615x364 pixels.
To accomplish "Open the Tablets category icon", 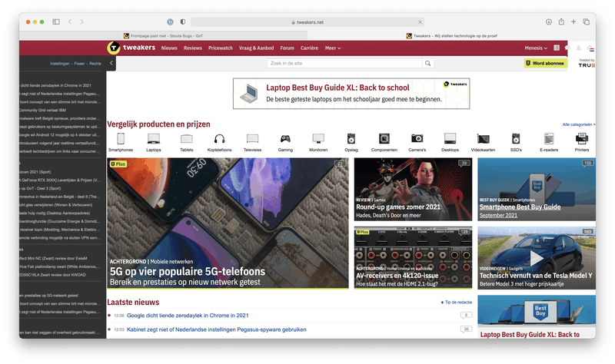I will [x=186, y=139].
